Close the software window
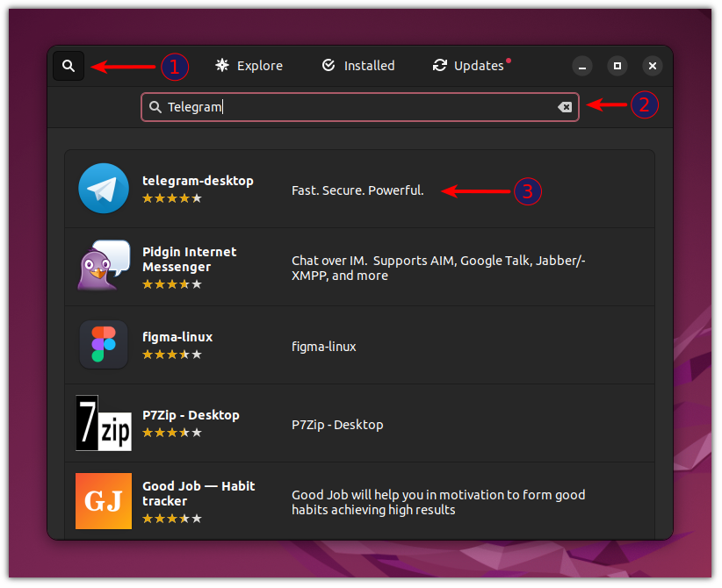 (x=653, y=66)
